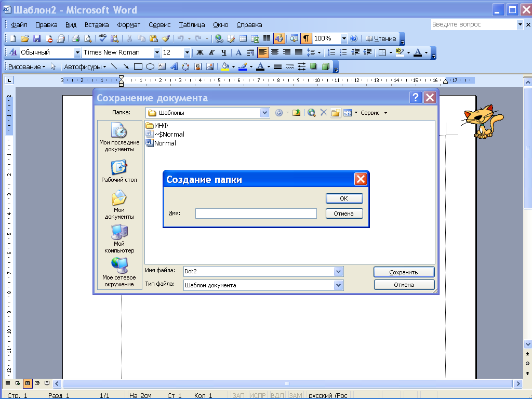This screenshot has height=399, width=532.
Task: Expand the Тип файла dropdown arrow
Action: [338, 285]
